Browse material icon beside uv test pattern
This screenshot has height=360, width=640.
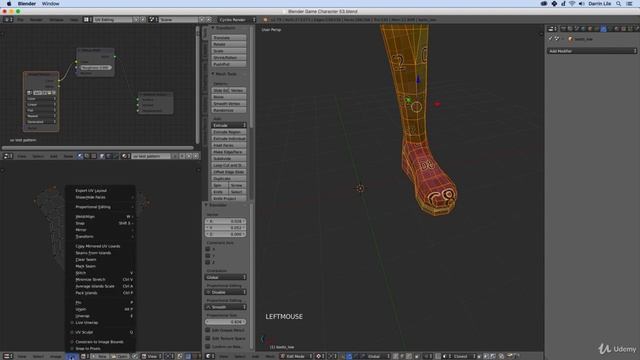(x=125, y=156)
